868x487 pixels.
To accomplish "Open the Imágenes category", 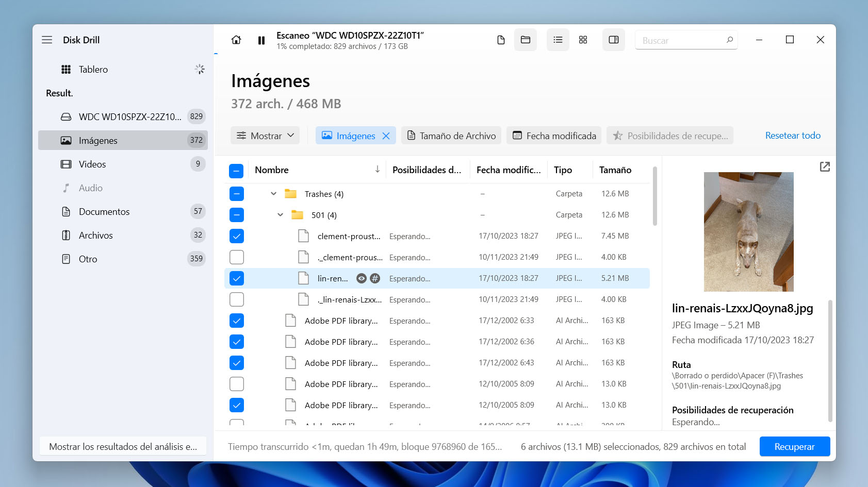I will click(x=123, y=140).
